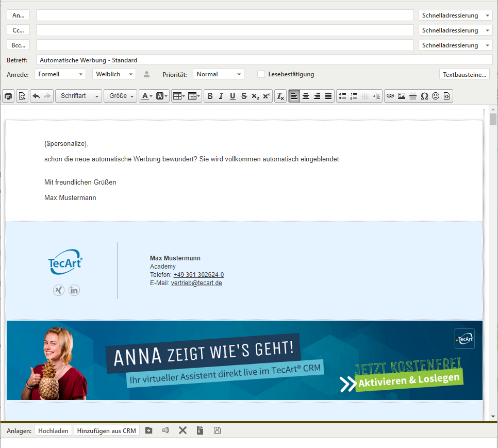Insert an emoji via the smiley icon

[x=436, y=96]
